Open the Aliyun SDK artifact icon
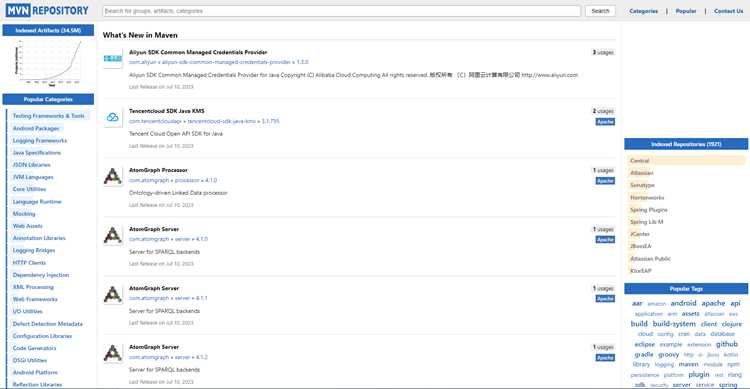The width and height of the screenshot is (750, 389). point(113,58)
